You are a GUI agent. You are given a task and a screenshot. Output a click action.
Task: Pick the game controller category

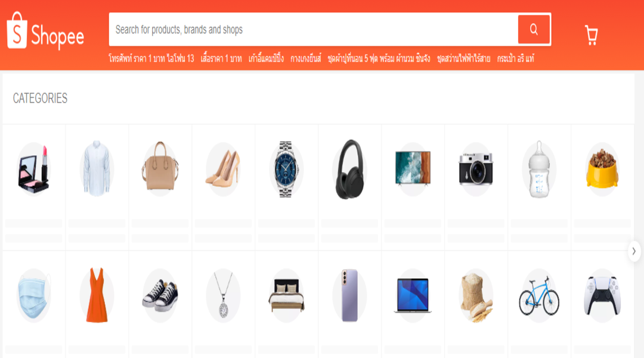[602, 296]
